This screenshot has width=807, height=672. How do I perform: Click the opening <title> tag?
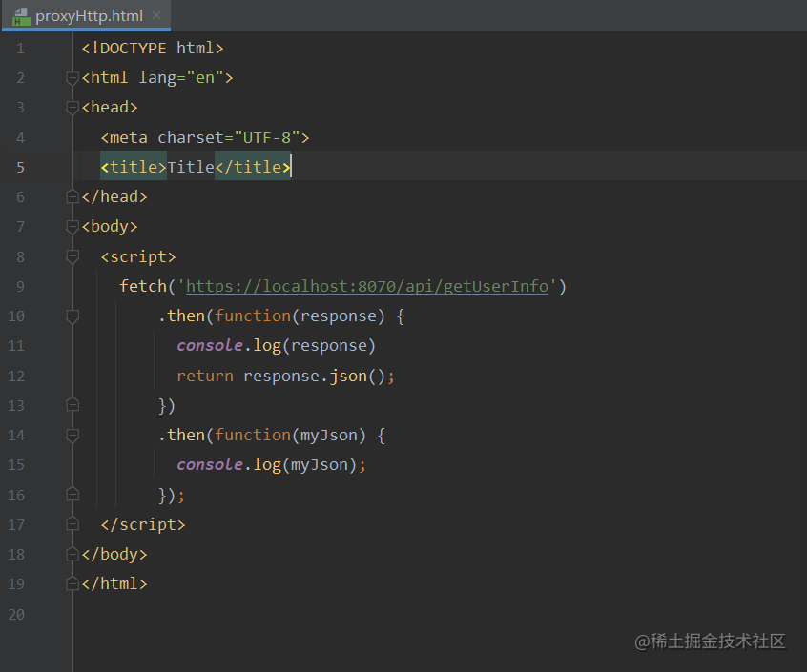(x=134, y=167)
